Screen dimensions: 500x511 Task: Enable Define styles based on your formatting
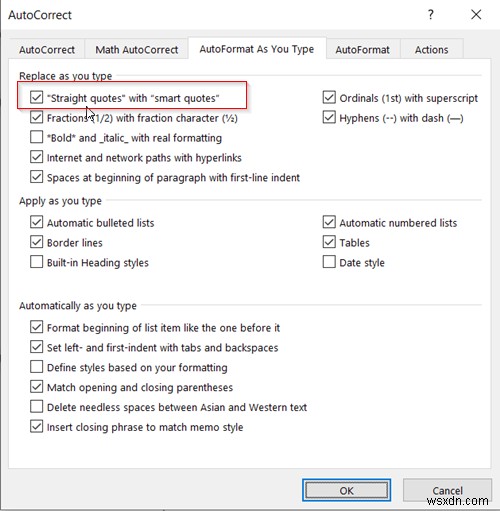tap(36, 367)
